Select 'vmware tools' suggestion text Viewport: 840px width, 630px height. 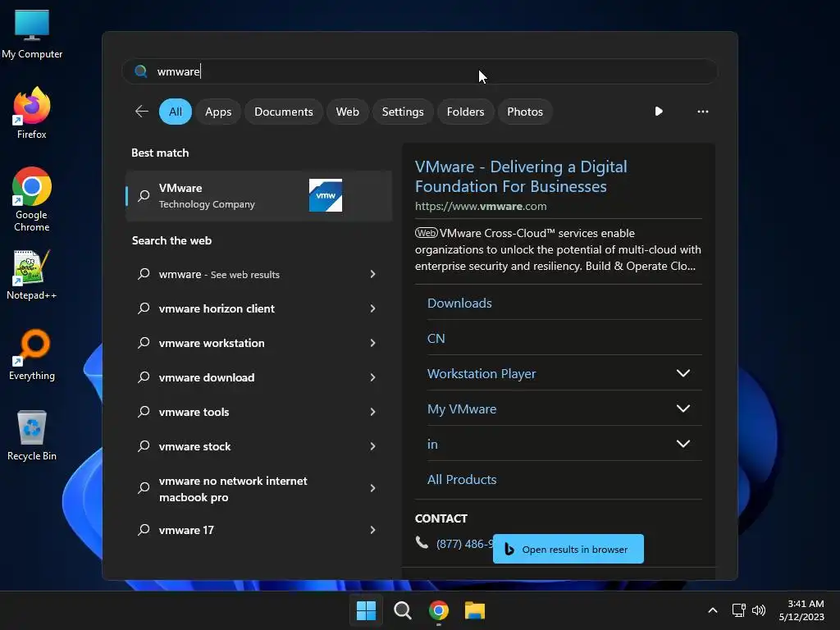[x=194, y=412]
